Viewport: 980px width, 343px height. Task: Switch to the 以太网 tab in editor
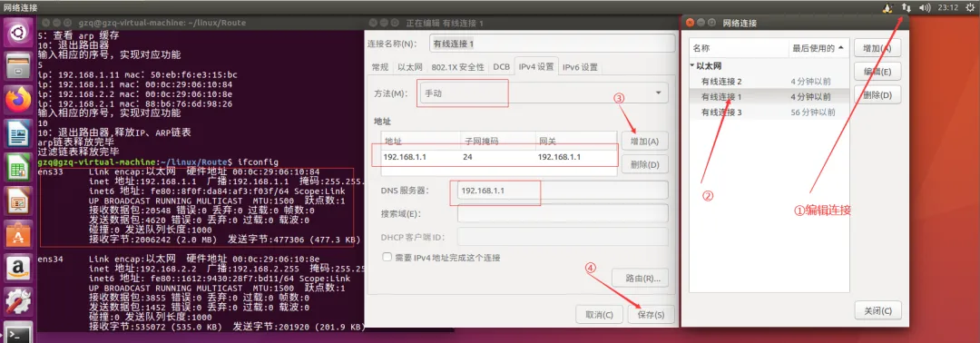tap(410, 67)
